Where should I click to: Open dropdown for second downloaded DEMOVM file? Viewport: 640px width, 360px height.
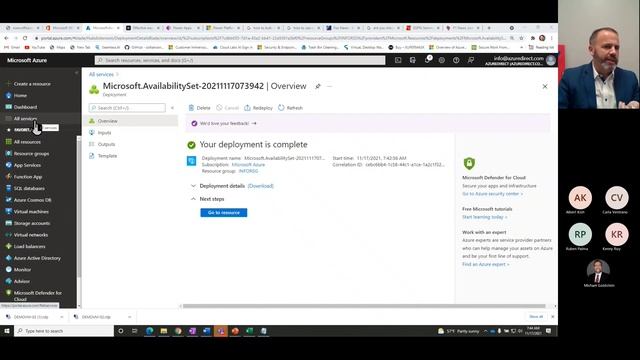pos(129,317)
